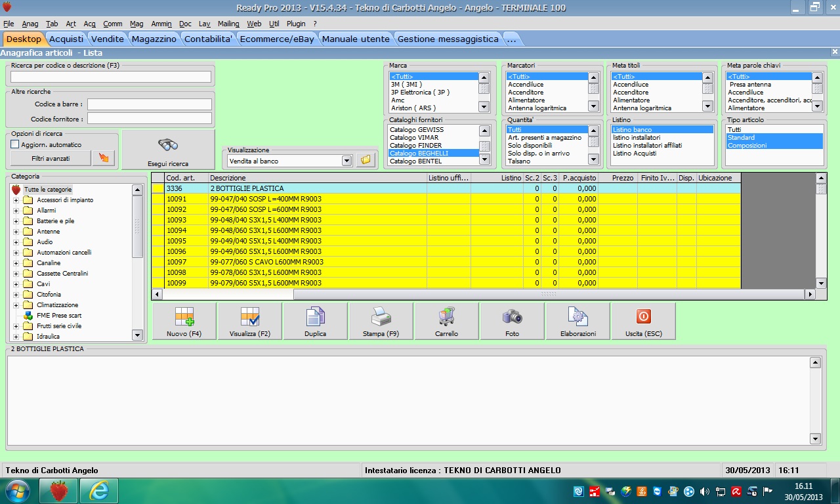Switch to the Ecommerce/eBay tab
Image resolution: width=840 pixels, height=504 pixels.
pyautogui.click(x=277, y=39)
